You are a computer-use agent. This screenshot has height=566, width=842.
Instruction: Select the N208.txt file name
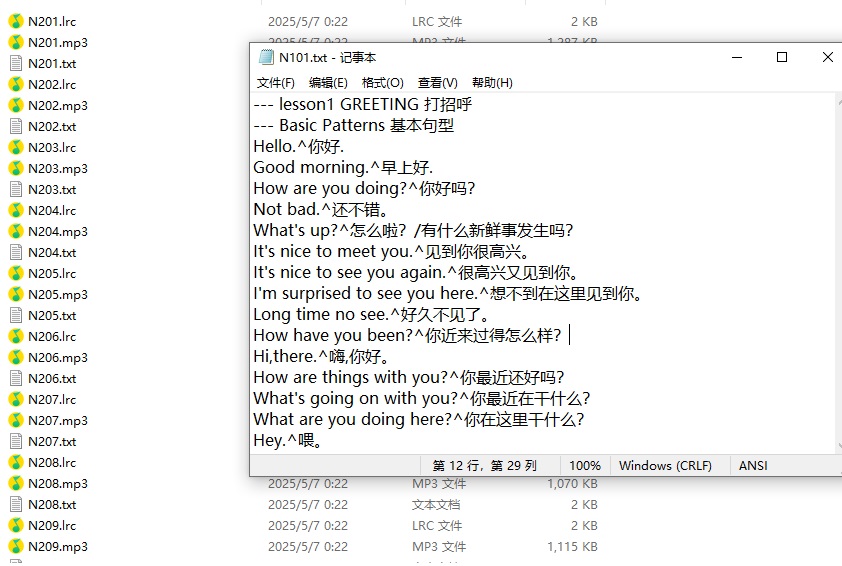[52, 504]
